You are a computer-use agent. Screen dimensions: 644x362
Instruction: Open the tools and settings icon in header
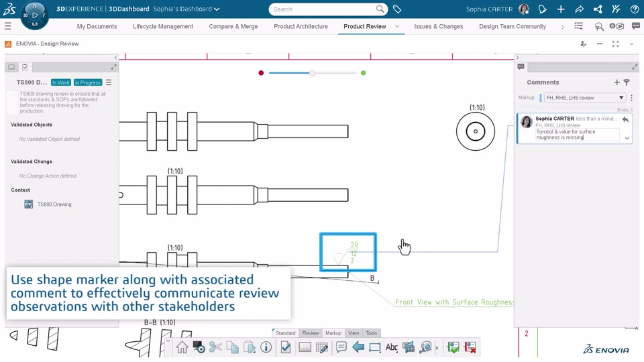616,9
